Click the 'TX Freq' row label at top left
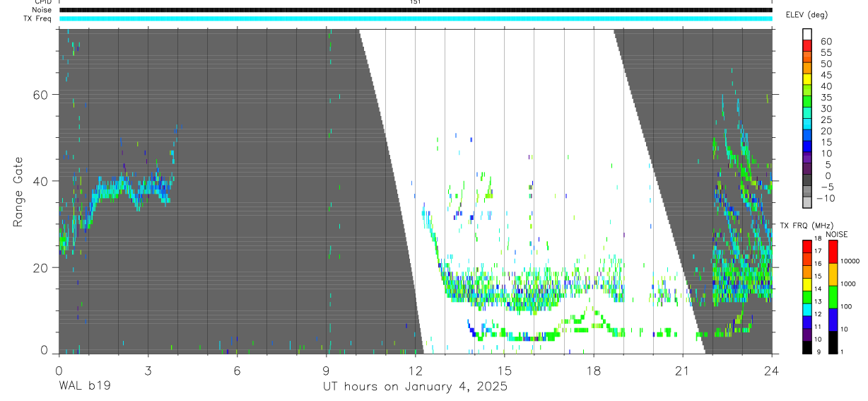The height and width of the screenshot is (401, 868). (x=38, y=18)
